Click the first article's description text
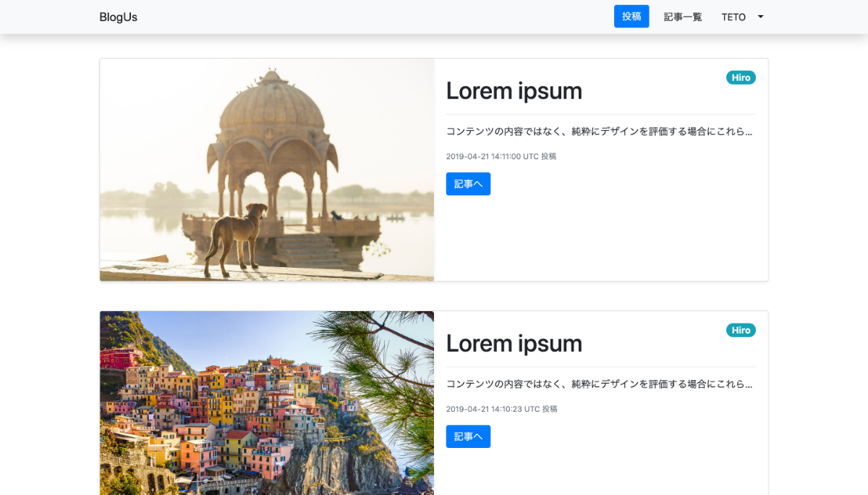868x495 pixels. point(599,132)
